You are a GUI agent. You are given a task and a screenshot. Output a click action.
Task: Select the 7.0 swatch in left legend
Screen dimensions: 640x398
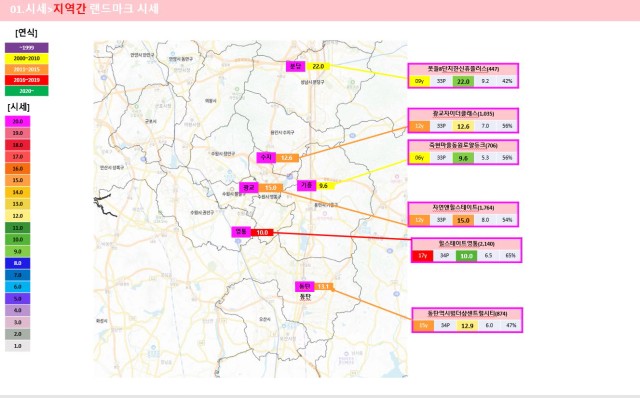coord(18,275)
